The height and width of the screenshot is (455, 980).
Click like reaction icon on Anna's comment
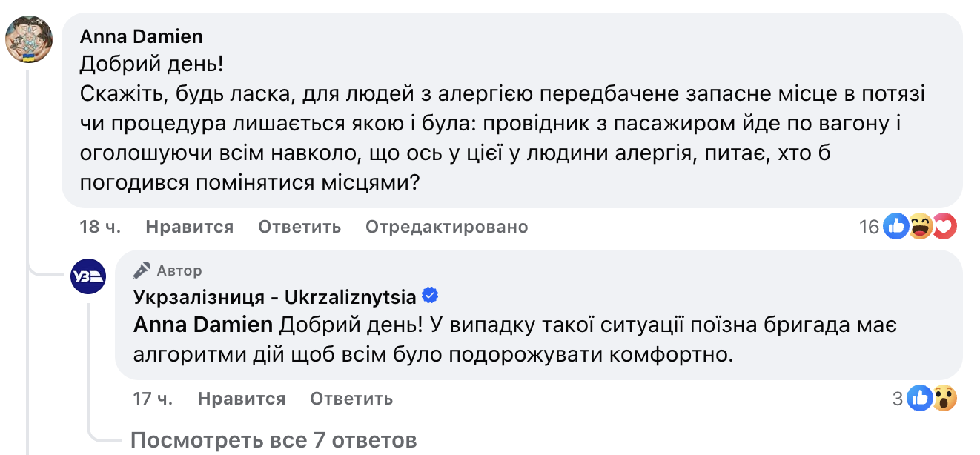click(896, 227)
